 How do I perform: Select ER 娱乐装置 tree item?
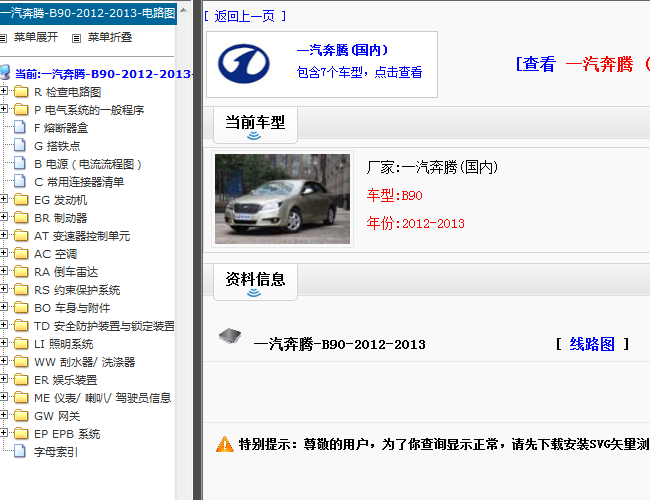65,380
